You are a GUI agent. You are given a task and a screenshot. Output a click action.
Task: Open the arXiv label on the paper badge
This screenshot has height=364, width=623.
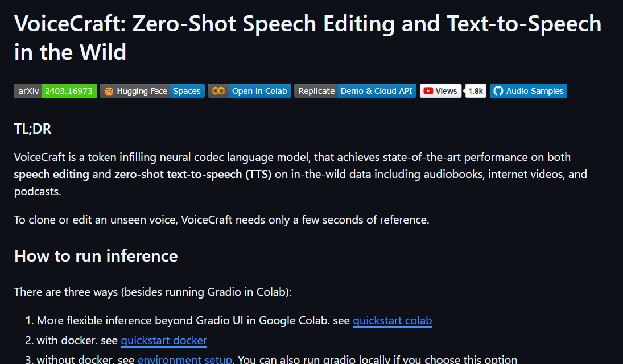point(28,91)
